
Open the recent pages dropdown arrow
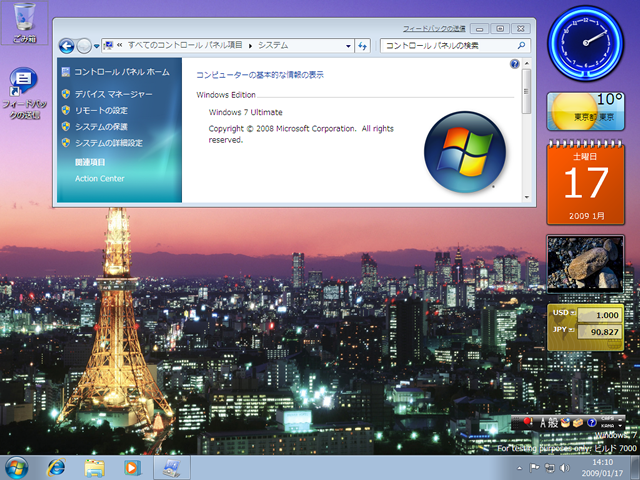click(97, 45)
